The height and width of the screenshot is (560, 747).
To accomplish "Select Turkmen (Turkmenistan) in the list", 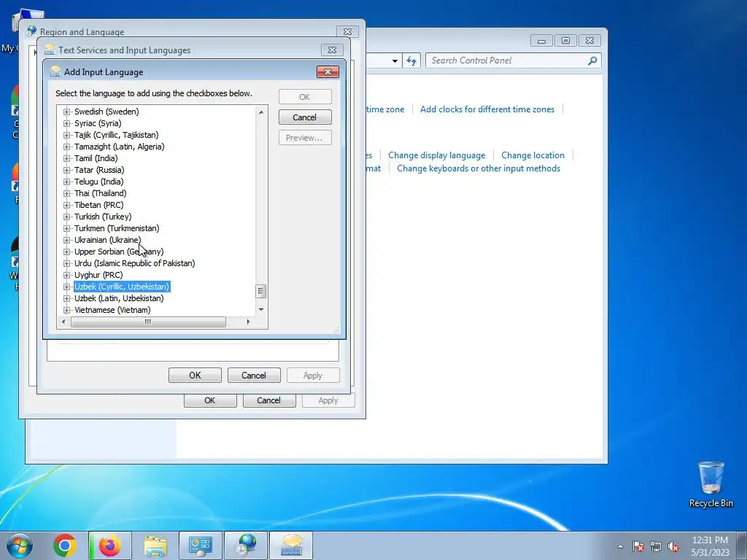I will [x=117, y=228].
